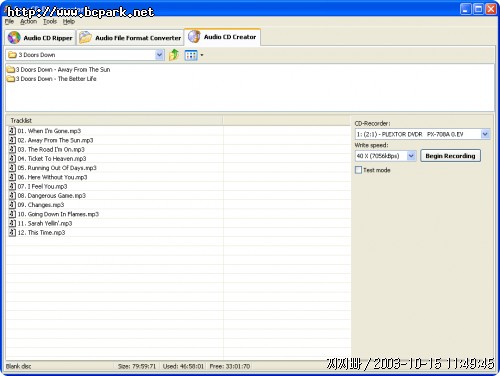Click the music file icon for track 02
Screen dimensions: 500x376
click(12, 140)
